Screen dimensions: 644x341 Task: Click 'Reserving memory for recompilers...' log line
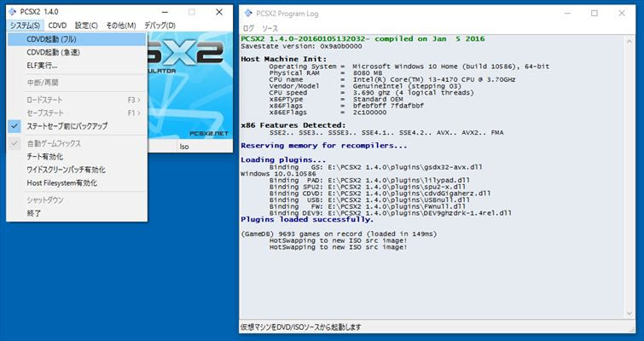324,146
